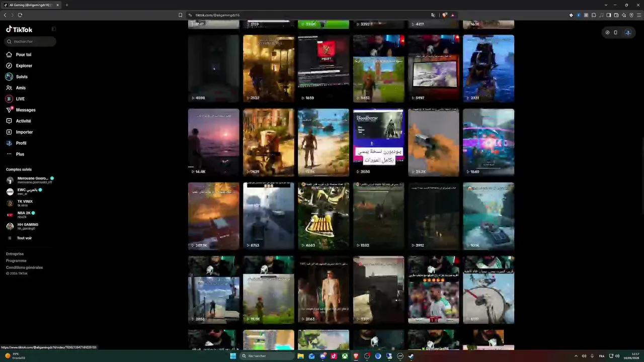Expand the Entreprise footer section

(x=15, y=254)
